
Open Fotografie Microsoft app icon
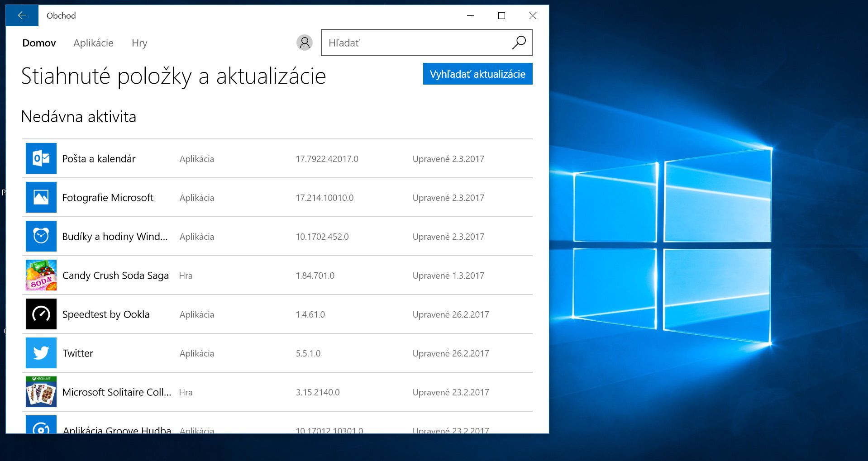(41, 197)
